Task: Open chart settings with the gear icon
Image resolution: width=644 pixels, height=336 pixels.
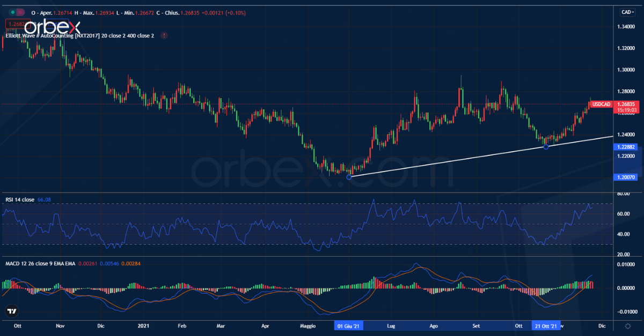Action: tap(627, 326)
